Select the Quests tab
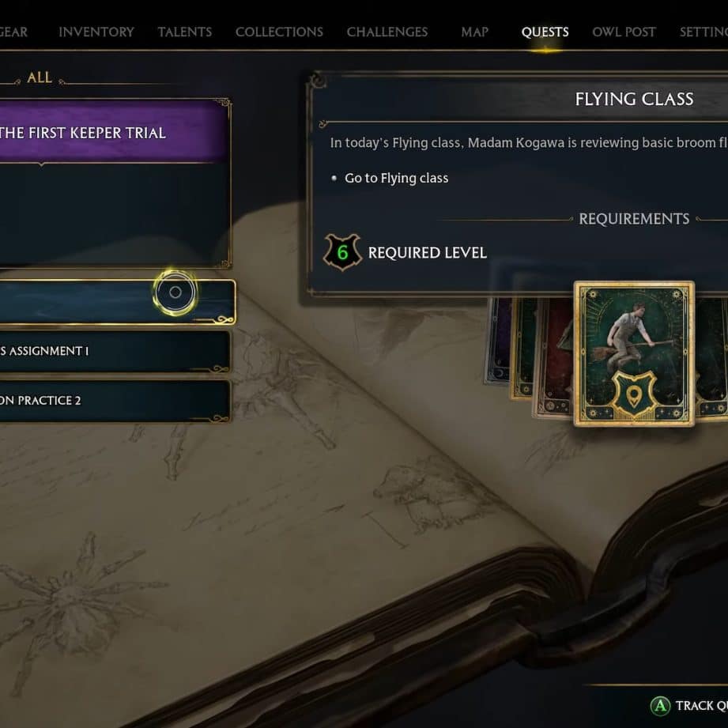The height and width of the screenshot is (728, 728). 545,32
